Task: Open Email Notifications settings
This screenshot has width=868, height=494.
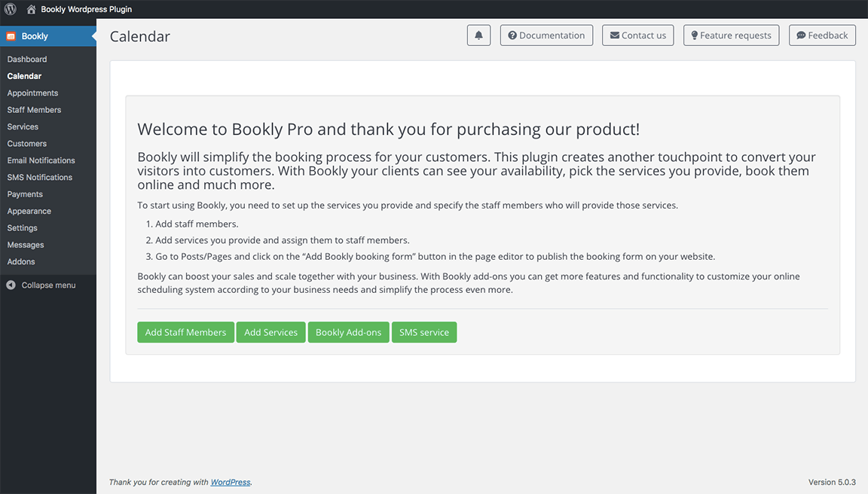Action: click(x=41, y=160)
